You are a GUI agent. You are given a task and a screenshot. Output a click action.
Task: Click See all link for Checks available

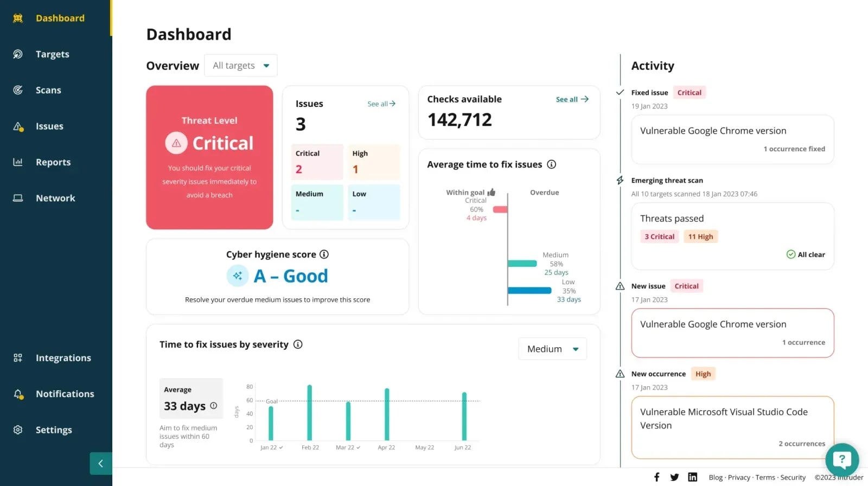pyautogui.click(x=572, y=99)
